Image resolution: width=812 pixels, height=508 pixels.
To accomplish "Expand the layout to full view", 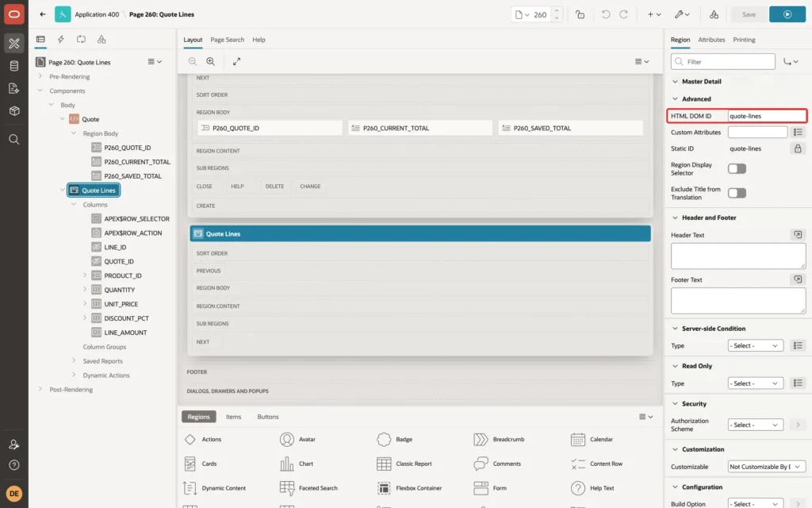I will (x=236, y=61).
